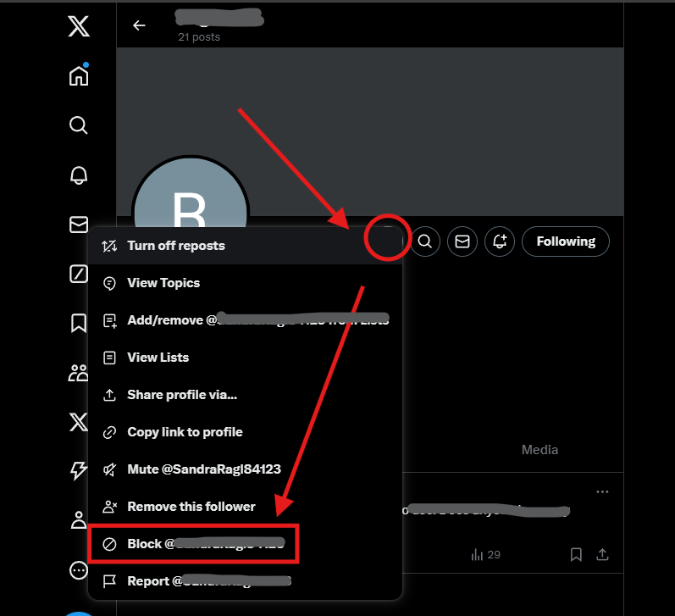Viewport: 675px width, 616px height.
Task: Click the profile banner image area
Action: [x=370, y=131]
